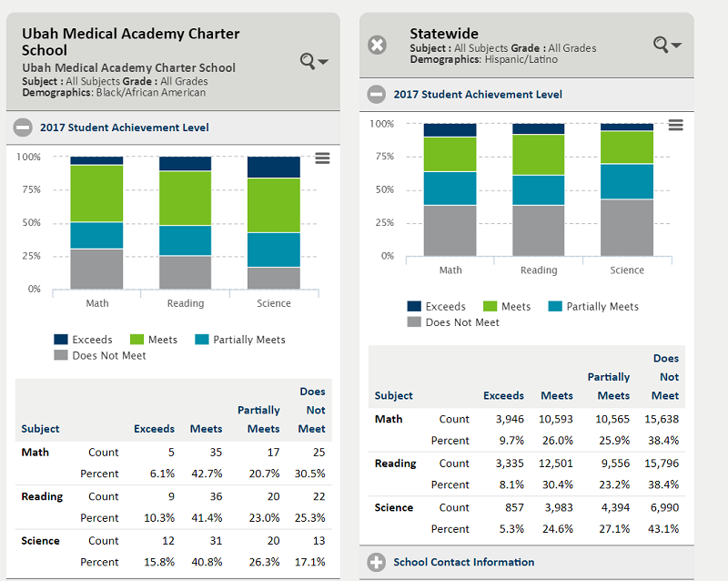Click the Ubah Medical Academy Charter School title
The image size is (728, 581).
(130, 42)
